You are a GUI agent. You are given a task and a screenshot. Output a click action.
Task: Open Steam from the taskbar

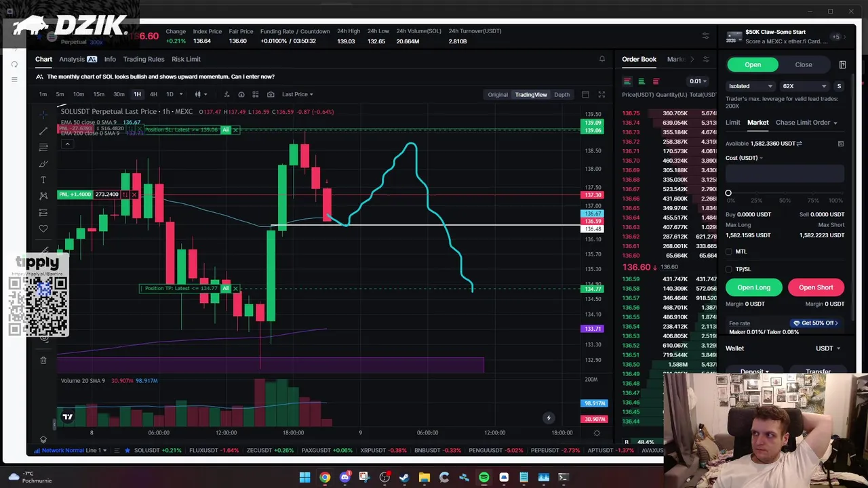[x=404, y=477]
